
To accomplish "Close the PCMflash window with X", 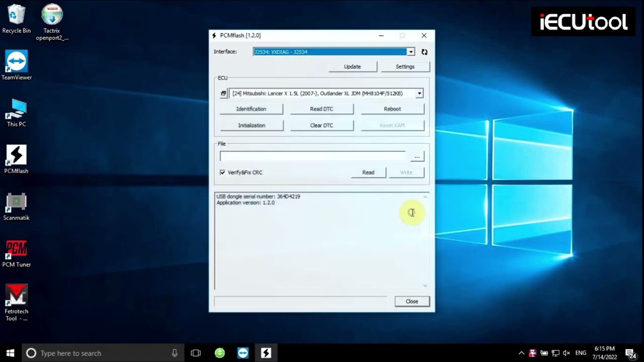I will [424, 36].
